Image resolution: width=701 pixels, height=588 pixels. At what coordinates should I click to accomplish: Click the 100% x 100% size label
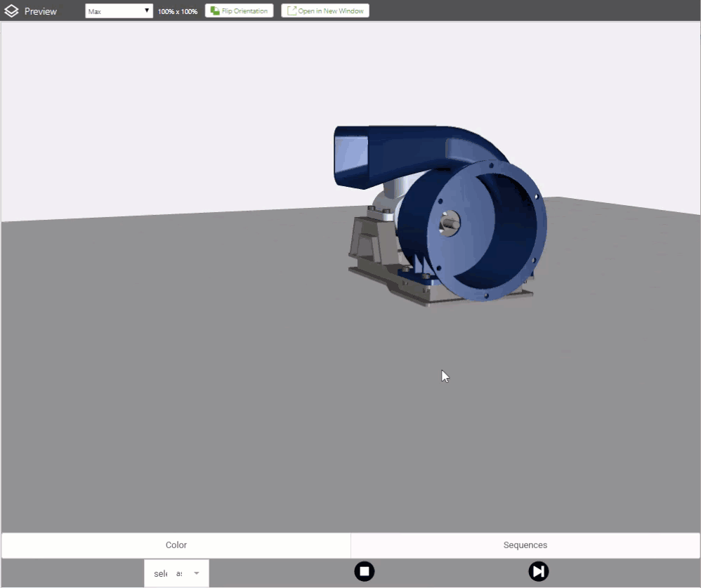pyautogui.click(x=177, y=11)
